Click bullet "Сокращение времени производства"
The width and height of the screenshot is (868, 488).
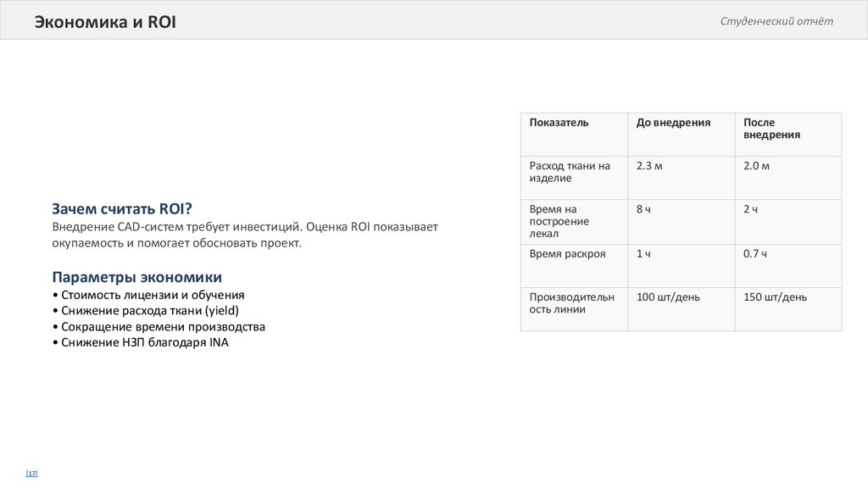click(x=159, y=327)
